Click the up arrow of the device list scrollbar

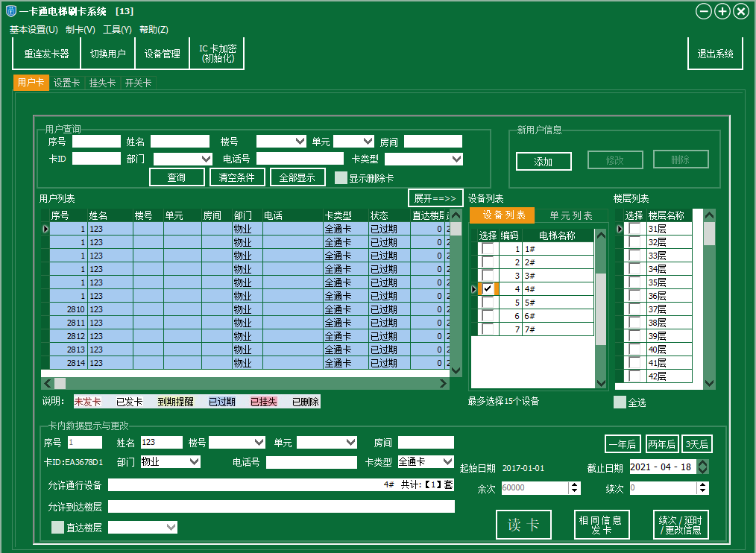click(x=601, y=236)
